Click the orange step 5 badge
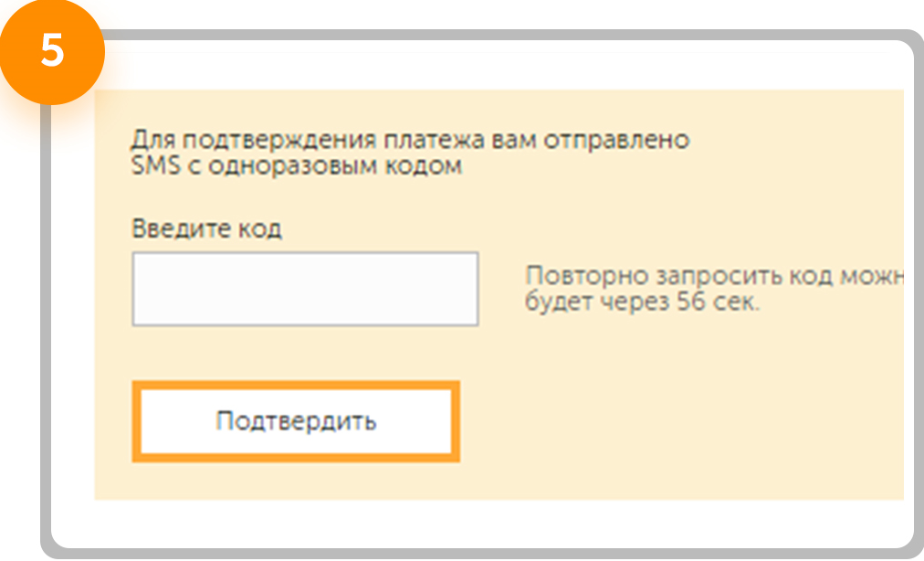 tap(52, 51)
